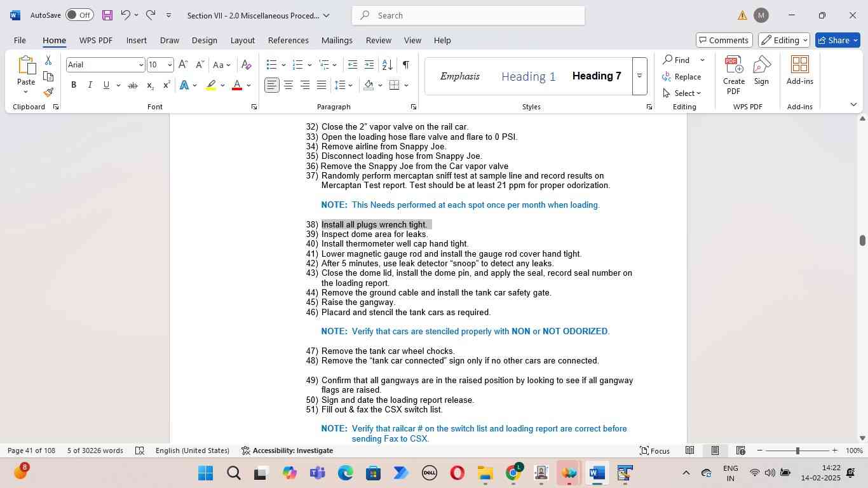868x488 pixels.
Task: Decrease font size
Action: [x=200, y=65]
